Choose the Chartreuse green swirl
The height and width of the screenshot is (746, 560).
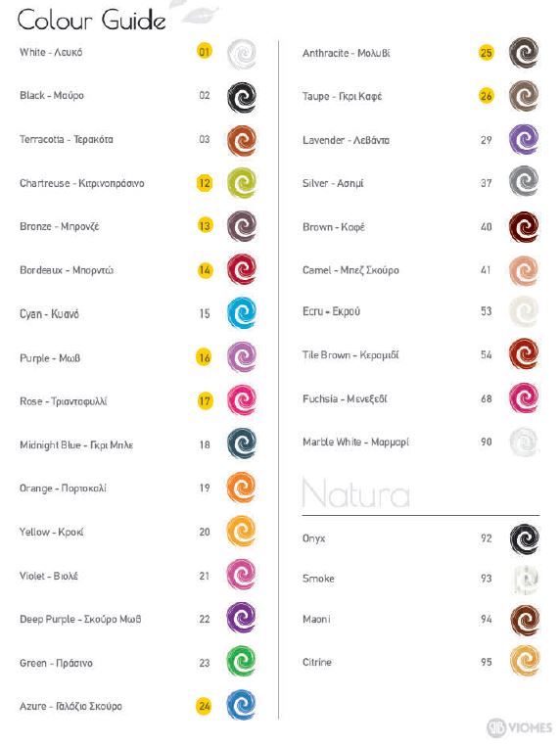pyautogui.click(x=242, y=183)
